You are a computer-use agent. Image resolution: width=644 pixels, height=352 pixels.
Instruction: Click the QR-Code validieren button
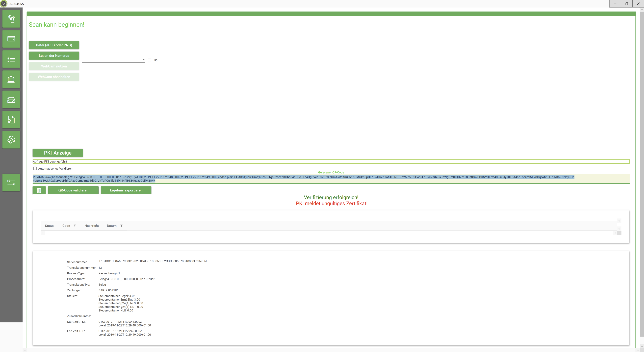73,190
